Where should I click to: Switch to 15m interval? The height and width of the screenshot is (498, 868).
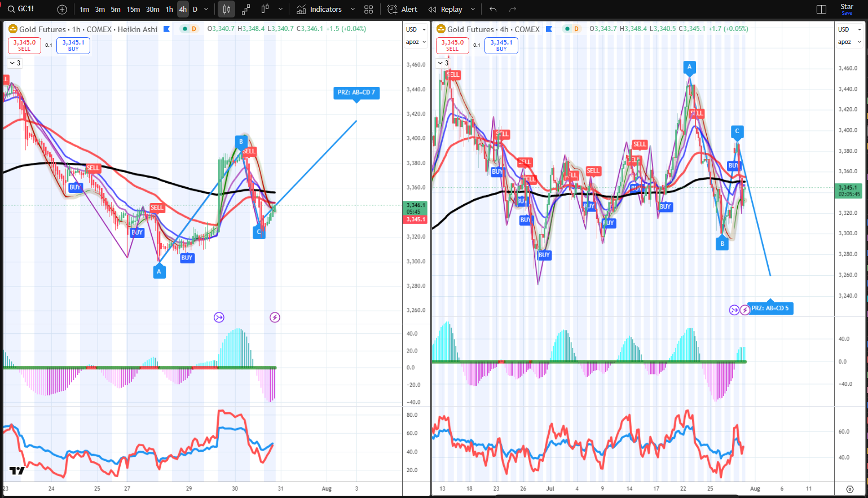(133, 10)
